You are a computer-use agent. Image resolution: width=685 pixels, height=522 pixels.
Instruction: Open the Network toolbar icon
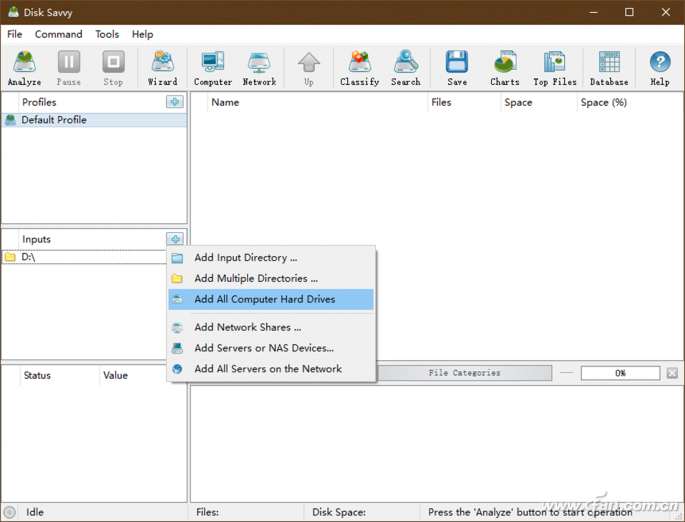tap(259, 68)
